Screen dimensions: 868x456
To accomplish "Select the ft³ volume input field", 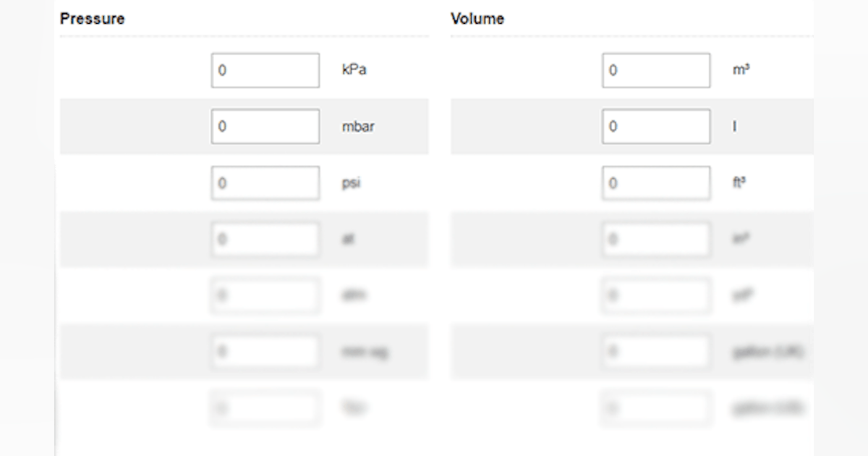I will (655, 183).
